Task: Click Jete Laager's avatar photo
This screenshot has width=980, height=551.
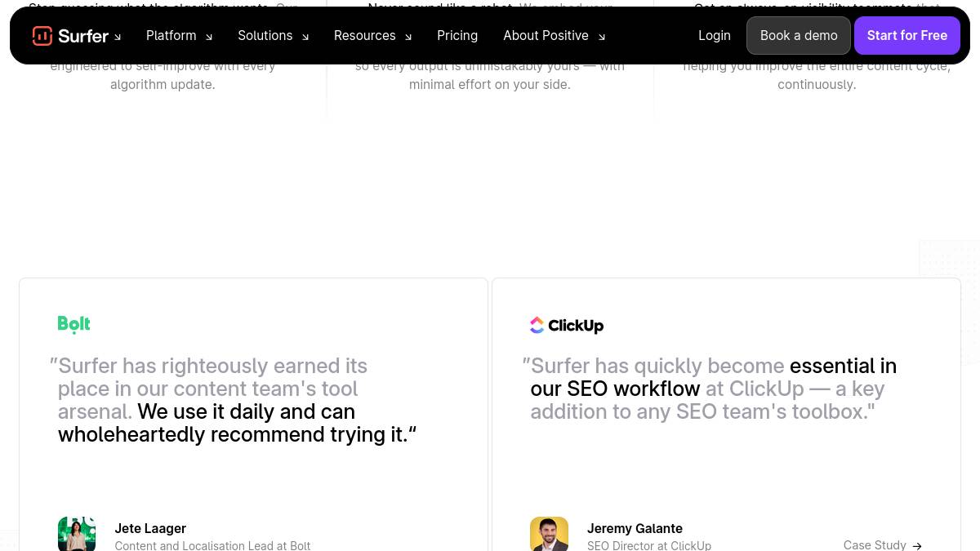Action: [77, 534]
